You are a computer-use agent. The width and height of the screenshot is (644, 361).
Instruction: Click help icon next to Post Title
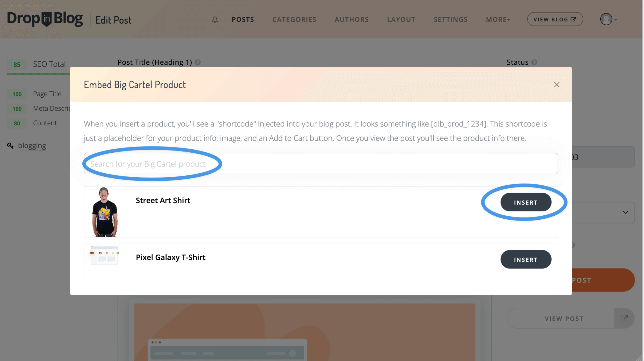(198, 62)
